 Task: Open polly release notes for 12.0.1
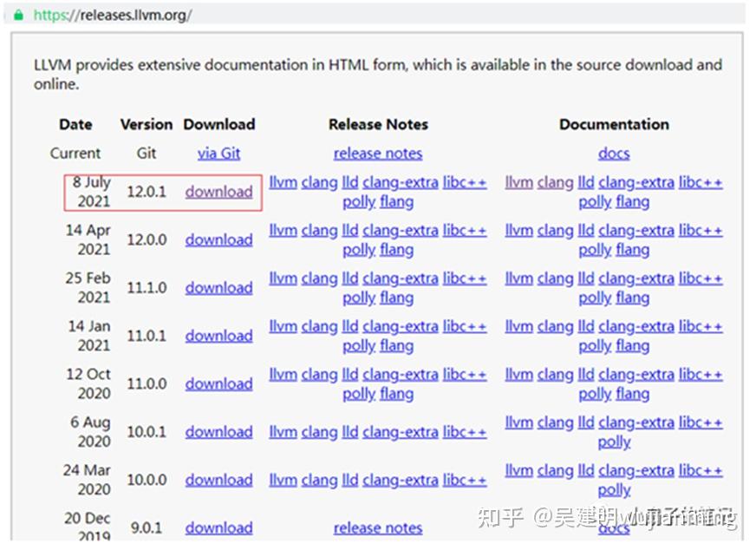pos(359,201)
